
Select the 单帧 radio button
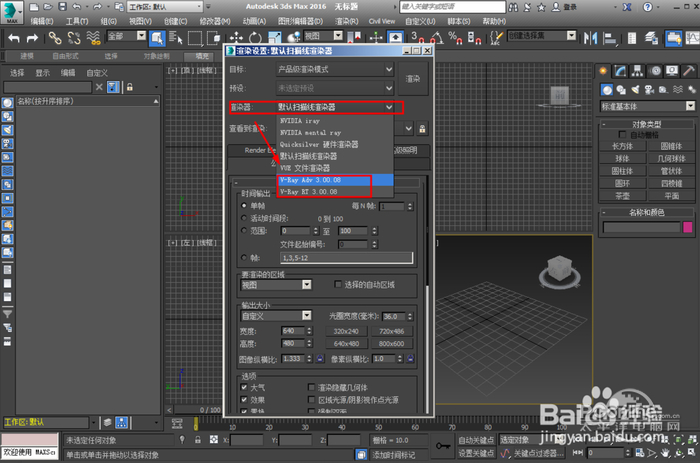[x=244, y=205]
